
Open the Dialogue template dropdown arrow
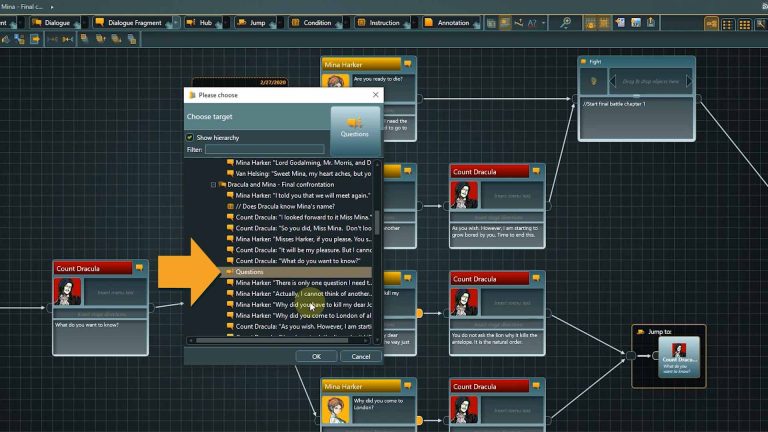(85, 23)
